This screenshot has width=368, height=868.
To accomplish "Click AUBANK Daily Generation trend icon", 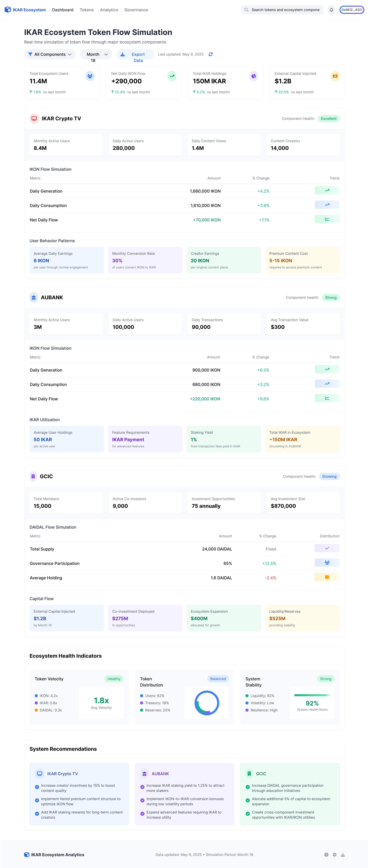I will 327,369.
